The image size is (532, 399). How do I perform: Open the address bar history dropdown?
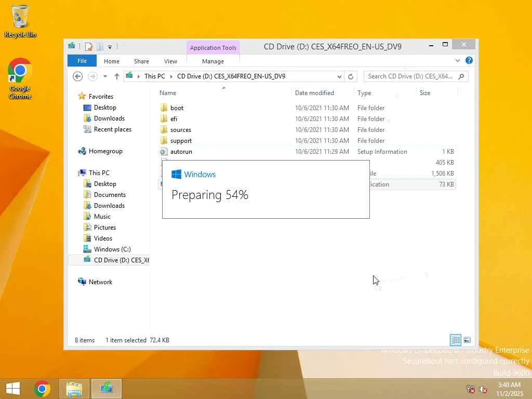point(339,77)
